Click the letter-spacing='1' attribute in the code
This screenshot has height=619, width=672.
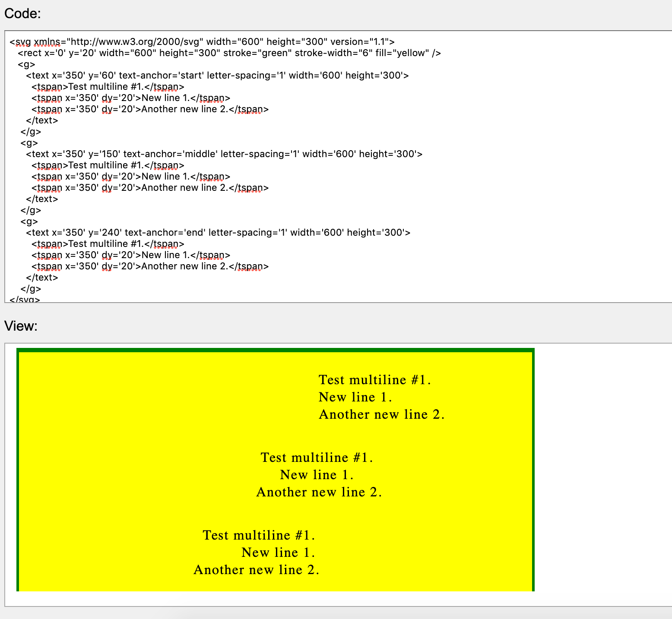pyautogui.click(x=246, y=75)
